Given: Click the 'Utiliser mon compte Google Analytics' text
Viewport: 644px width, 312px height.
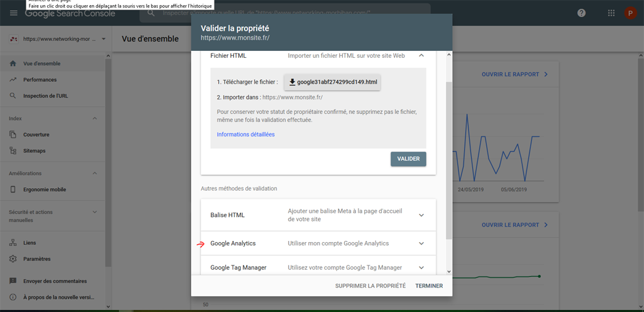Looking at the screenshot, I should [338, 243].
